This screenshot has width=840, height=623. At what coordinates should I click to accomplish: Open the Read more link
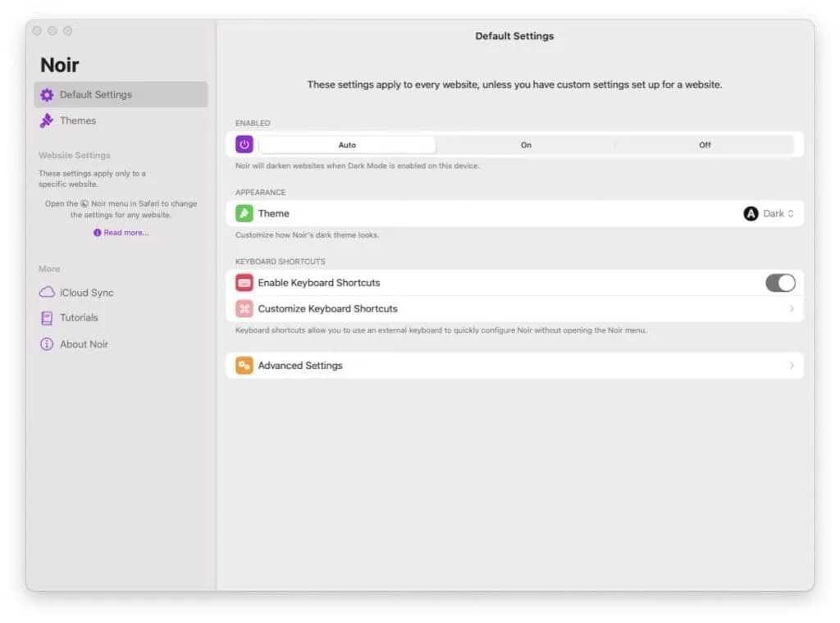click(121, 232)
